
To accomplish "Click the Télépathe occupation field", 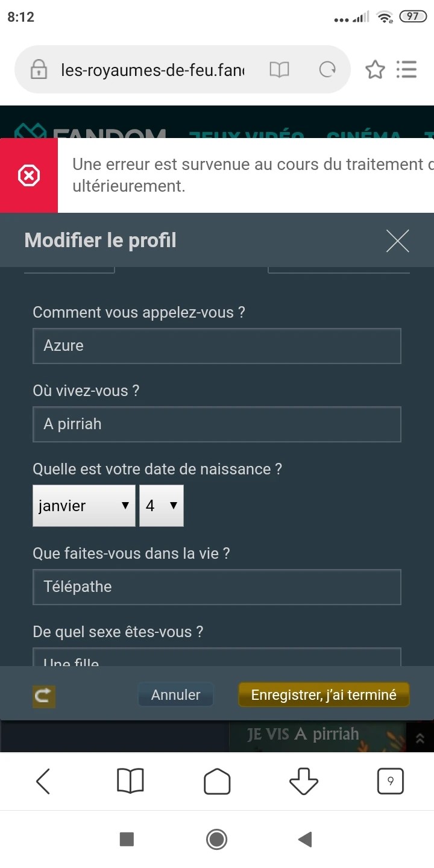I will pos(217,587).
